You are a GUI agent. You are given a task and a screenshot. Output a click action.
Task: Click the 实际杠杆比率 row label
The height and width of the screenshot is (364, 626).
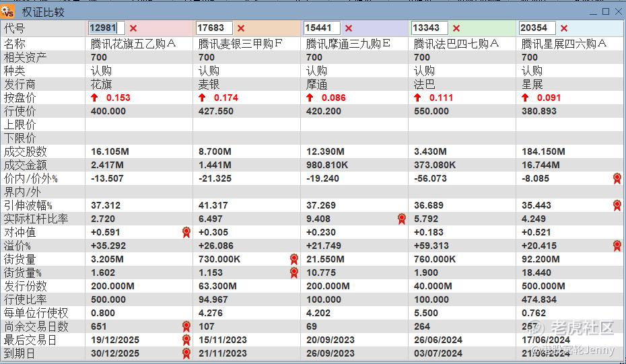coord(36,219)
